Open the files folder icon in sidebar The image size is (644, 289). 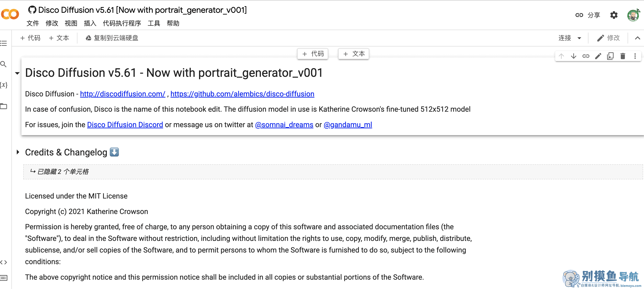(3, 106)
